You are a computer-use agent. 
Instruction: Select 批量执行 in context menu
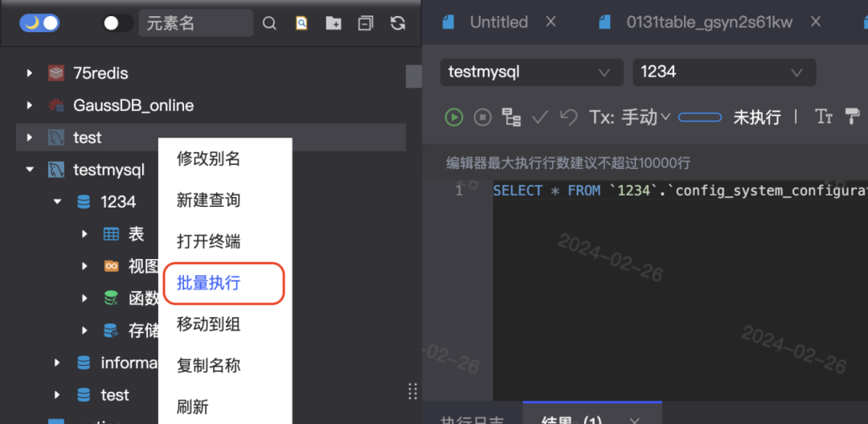tap(208, 283)
